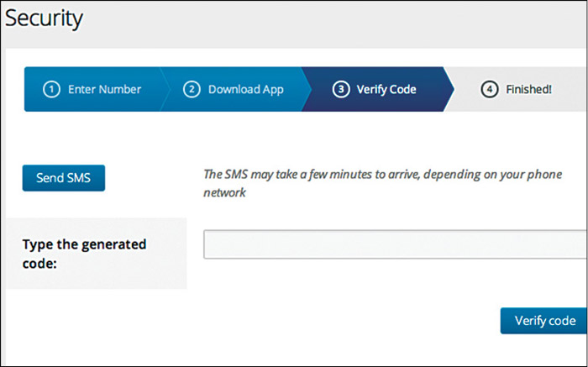The width and height of the screenshot is (588, 367).
Task: Click the Security page heading
Action: click(x=44, y=17)
